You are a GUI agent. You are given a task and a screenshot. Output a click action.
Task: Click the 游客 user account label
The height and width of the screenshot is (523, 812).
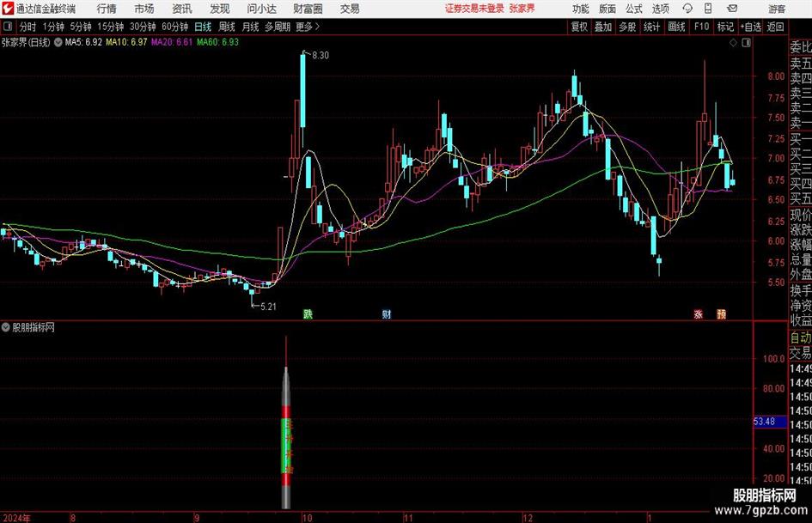pyautogui.click(x=776, y=9)
